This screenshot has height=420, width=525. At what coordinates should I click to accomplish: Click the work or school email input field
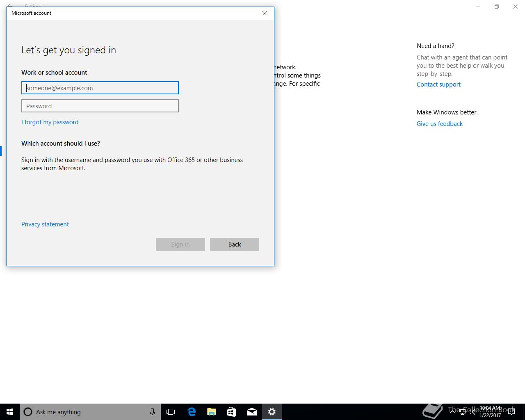pos(100,88)
